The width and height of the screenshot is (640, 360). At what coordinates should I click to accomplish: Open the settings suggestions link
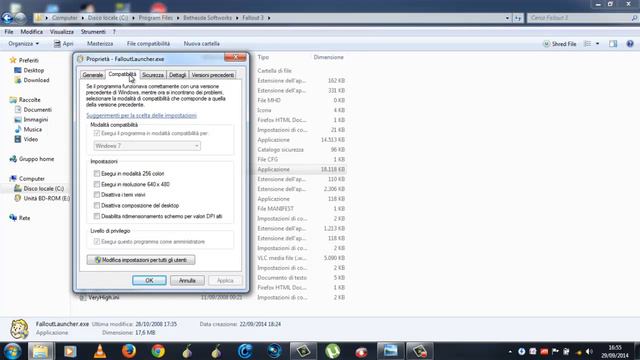point(141,116)
